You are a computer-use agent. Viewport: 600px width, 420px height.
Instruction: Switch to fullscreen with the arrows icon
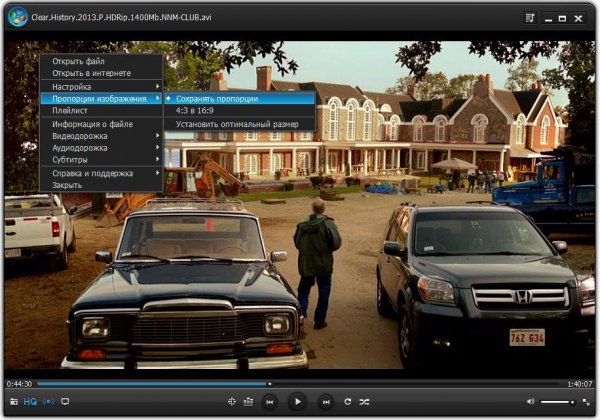pos(586,402)
